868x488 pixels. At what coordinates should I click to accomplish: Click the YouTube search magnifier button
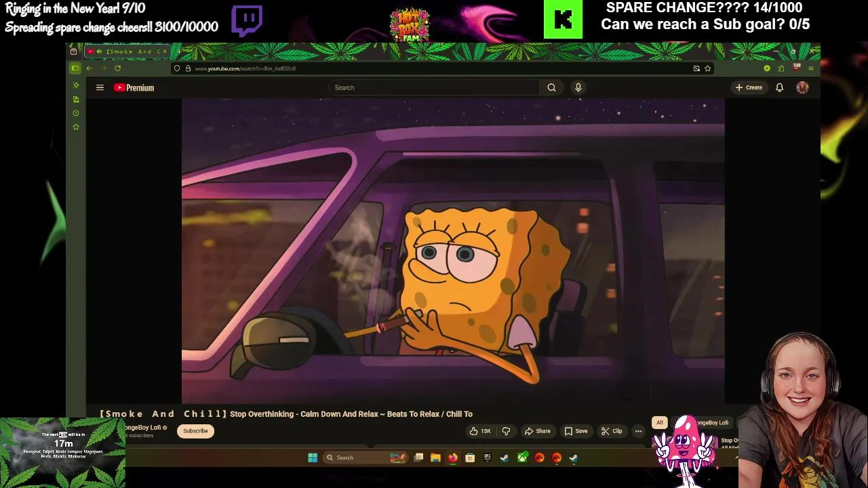pos(551,87)
